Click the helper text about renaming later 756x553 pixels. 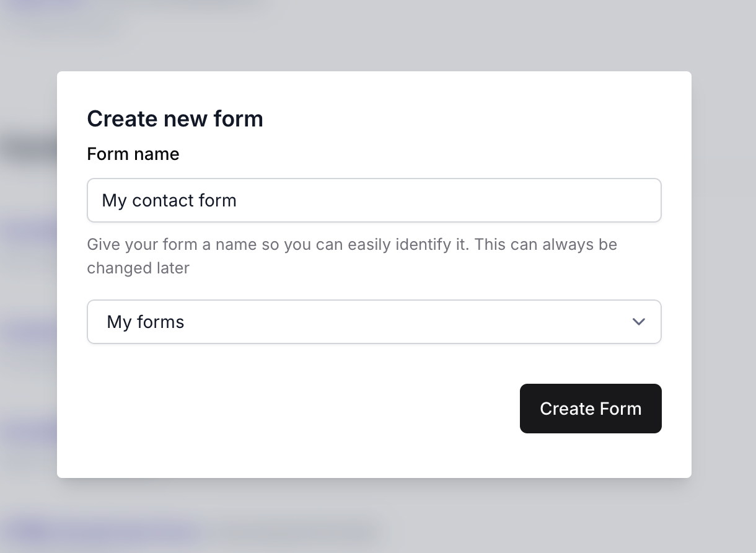[351, 256]
